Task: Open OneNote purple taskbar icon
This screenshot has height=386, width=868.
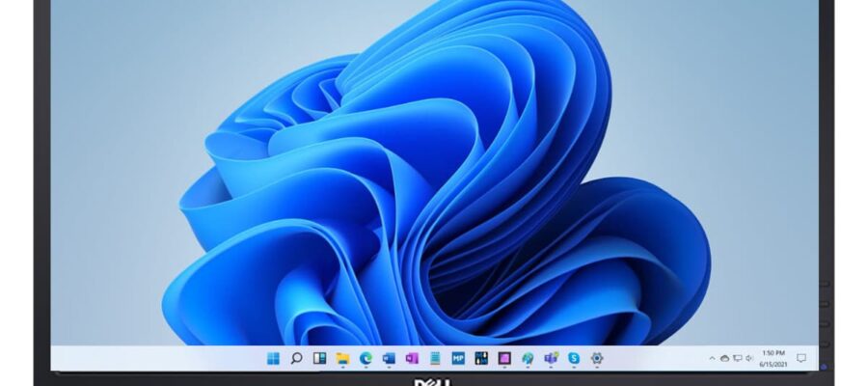Action: (412, 358)
